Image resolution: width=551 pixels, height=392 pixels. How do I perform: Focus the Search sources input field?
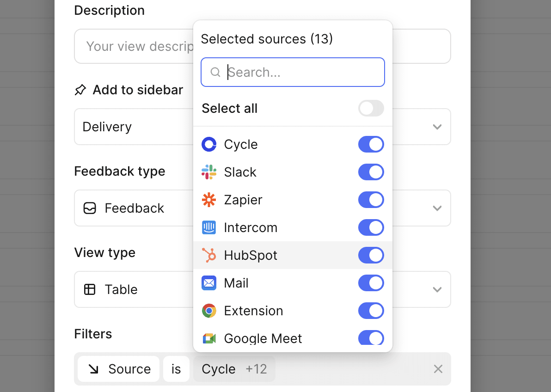pos(293,72)
